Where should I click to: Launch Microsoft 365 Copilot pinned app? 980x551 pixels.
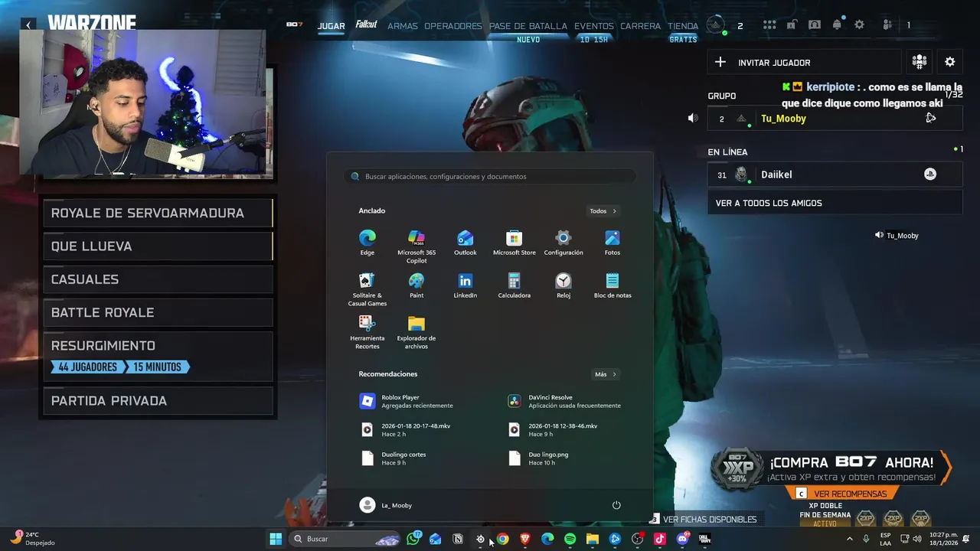[x=416, y=246]
